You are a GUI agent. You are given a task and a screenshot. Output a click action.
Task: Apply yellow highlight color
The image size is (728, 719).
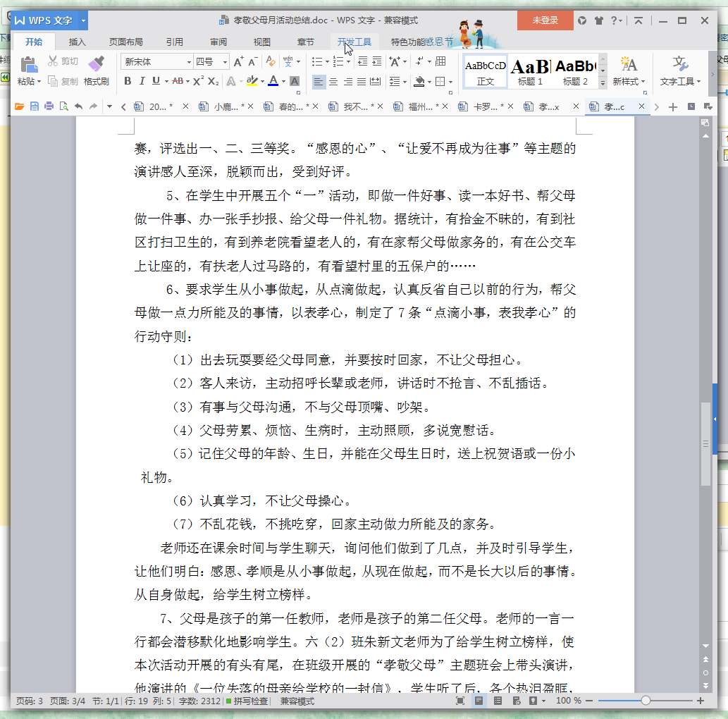point(252,81)
